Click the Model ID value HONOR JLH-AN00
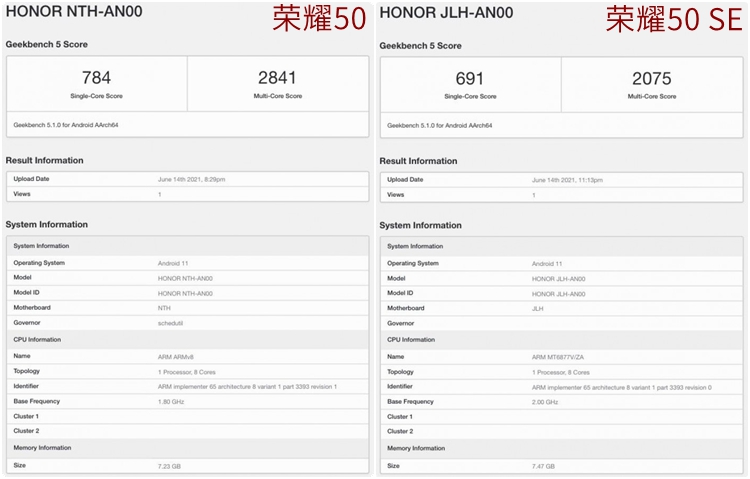750x479 pixels. (559, 294)
